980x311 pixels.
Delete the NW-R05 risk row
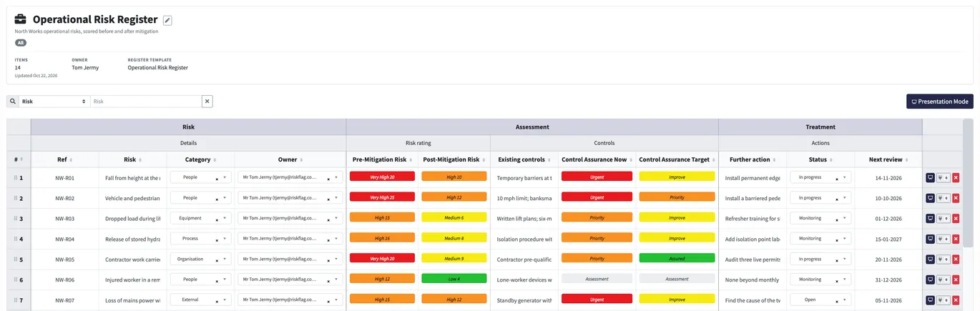coord(956,260)
